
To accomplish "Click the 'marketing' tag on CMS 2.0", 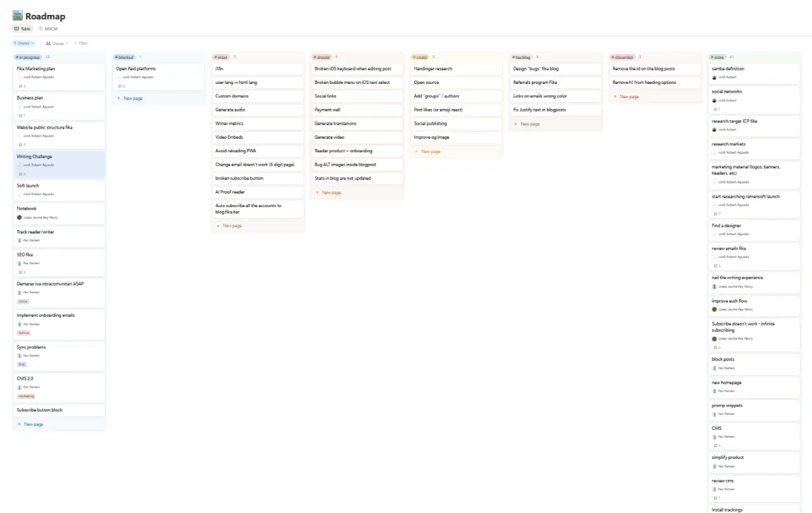I will [26, 396].
